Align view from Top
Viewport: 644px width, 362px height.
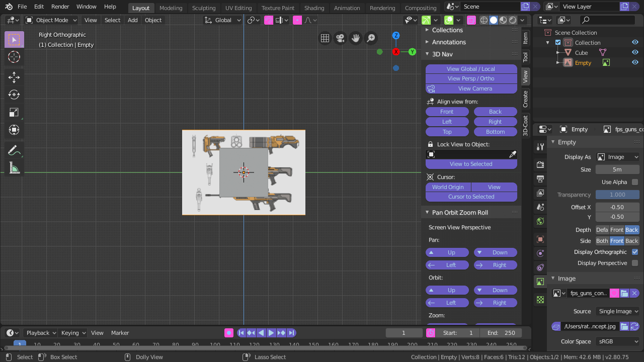pos(447,132)
